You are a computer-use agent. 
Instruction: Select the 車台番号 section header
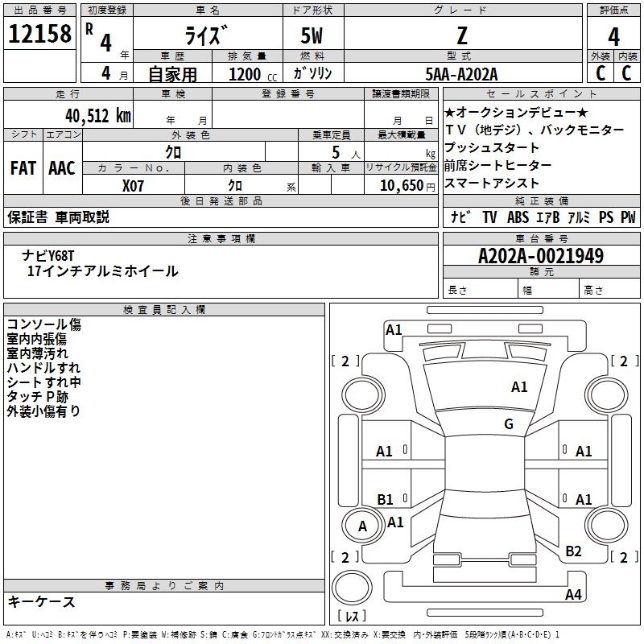[x=541, y=238]
